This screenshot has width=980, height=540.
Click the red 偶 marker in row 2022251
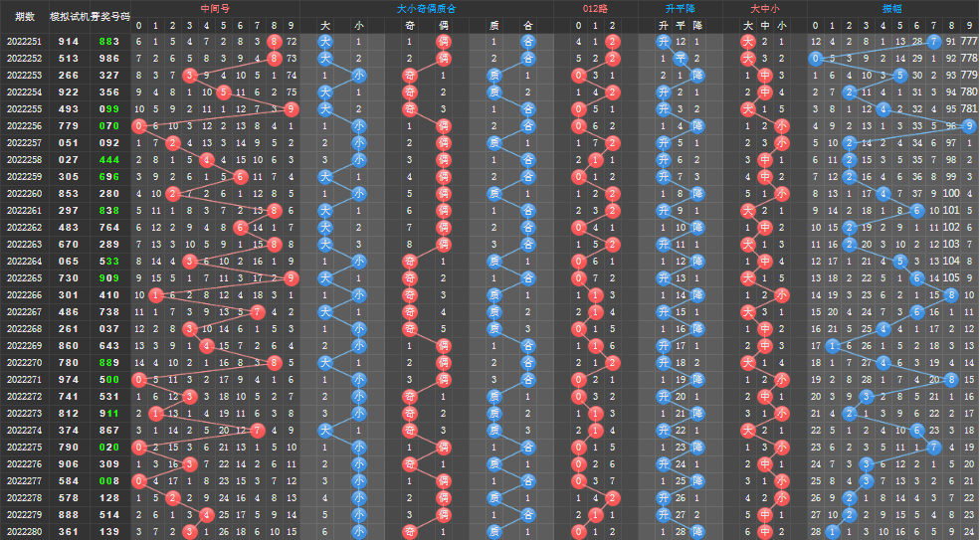(x=444, y=42)
